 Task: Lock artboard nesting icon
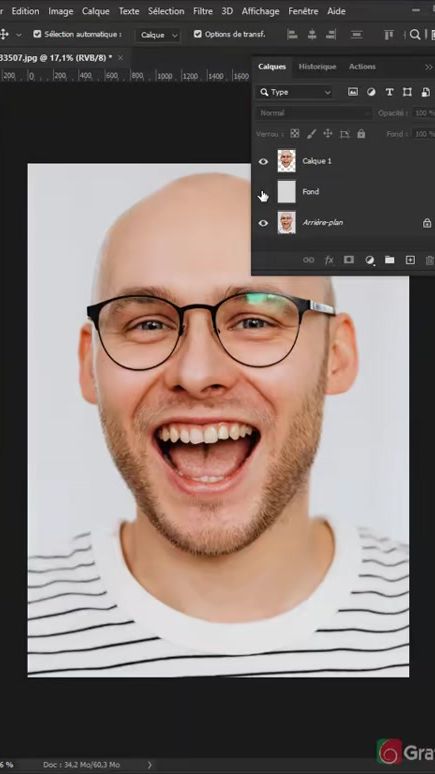(x=345, y=133)
